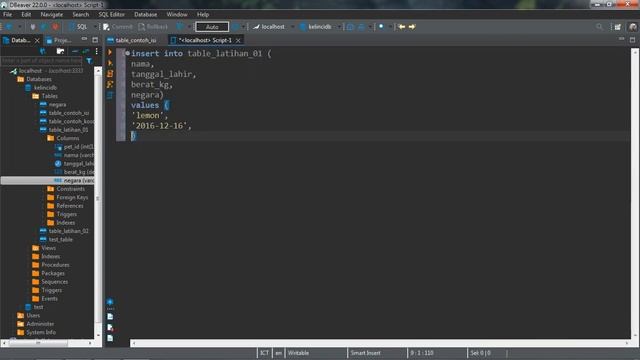This screenshot has height=360, width=640.
Task: Close the Database Navigator tab
Action: pos(37,40)
